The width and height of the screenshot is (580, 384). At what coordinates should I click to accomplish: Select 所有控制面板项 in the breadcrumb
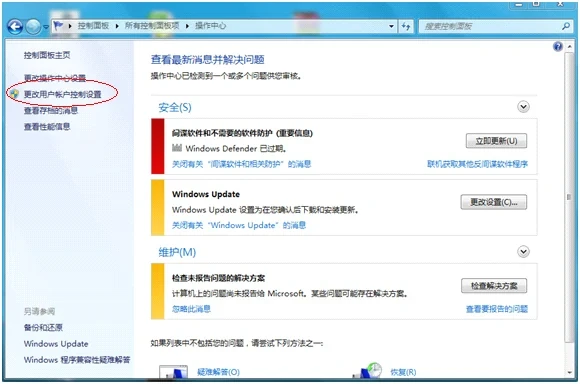[152, 26]
